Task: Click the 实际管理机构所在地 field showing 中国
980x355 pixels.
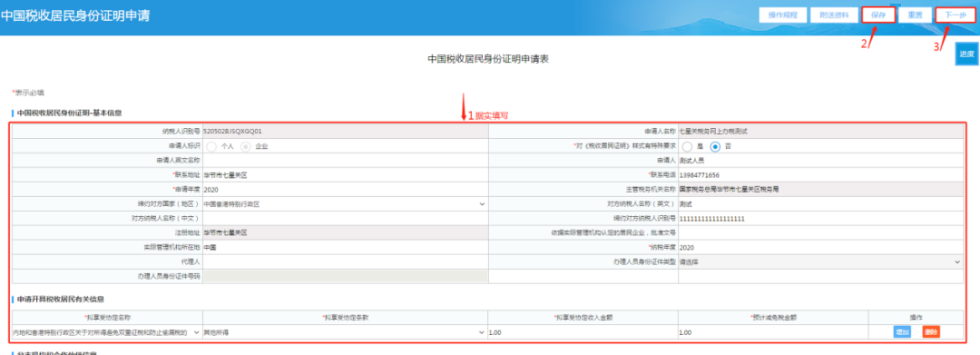Action: 345,247
